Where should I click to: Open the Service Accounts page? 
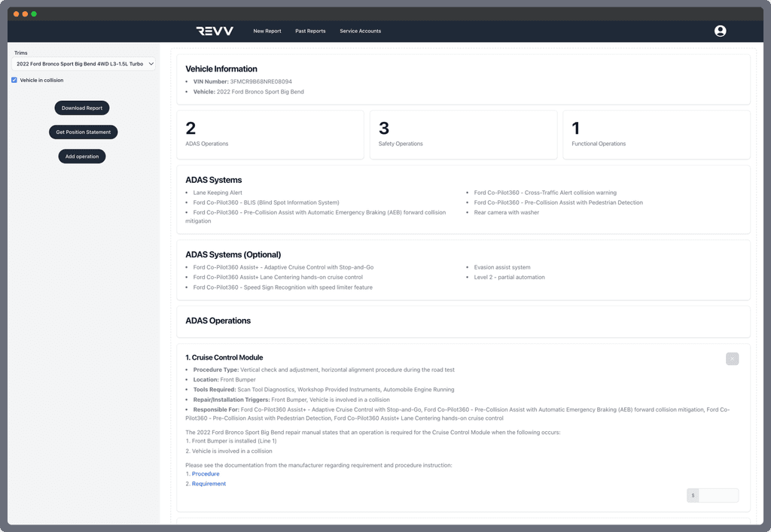coord(359,31)
